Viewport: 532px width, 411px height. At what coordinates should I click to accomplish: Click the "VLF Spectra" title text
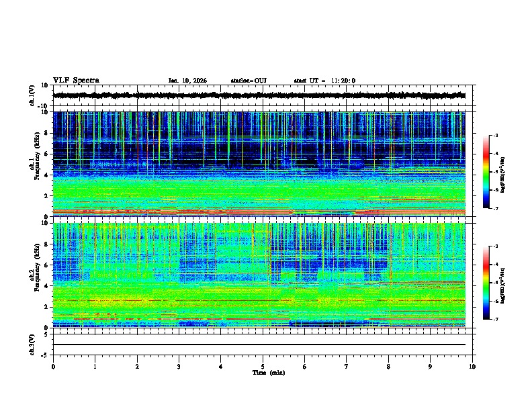(x=76, y=81)
